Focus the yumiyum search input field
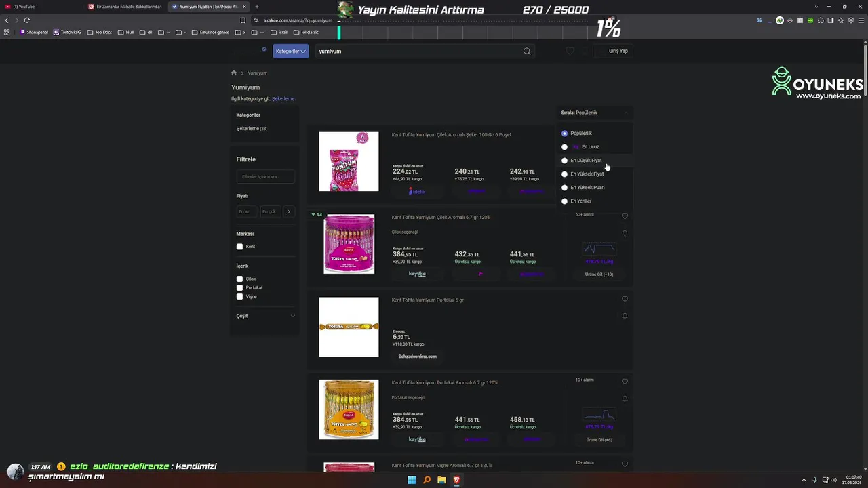The image size is (868, 488). click(x=418, y=52)
